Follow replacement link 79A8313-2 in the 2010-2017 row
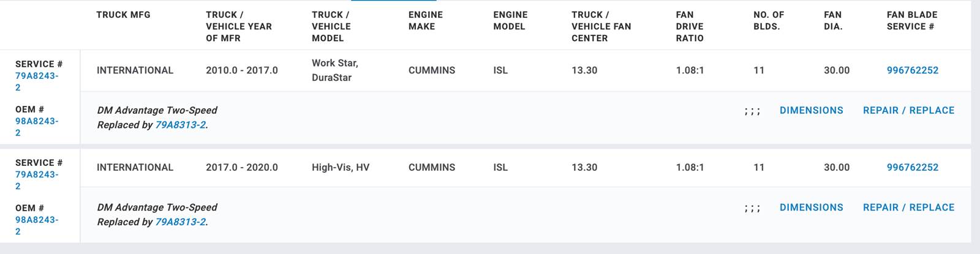The height and width of the screenshot is (254, 980). pyautogui.click(x=180, y=125)
